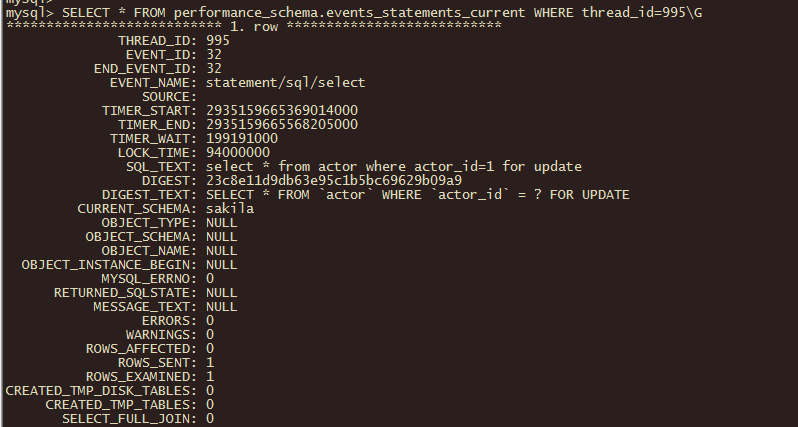798x427 pixels.
Task: Click the DIGEST hash value
Action: (x=334, y=181)
